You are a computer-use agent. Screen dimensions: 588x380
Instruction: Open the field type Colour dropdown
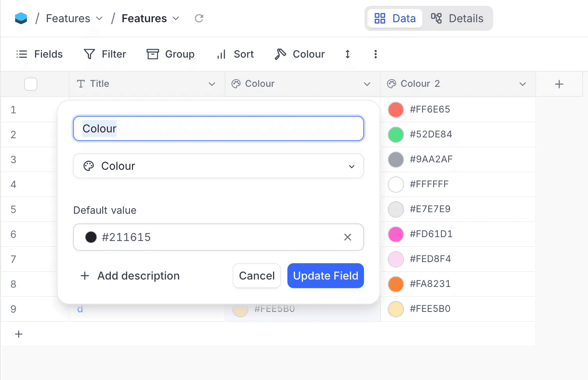coord(218,166)
